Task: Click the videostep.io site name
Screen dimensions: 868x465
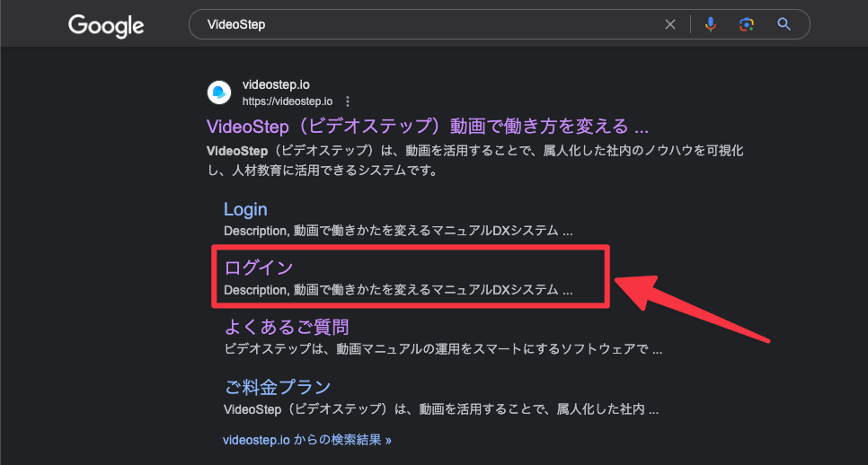Action: [x=276, y=84]
